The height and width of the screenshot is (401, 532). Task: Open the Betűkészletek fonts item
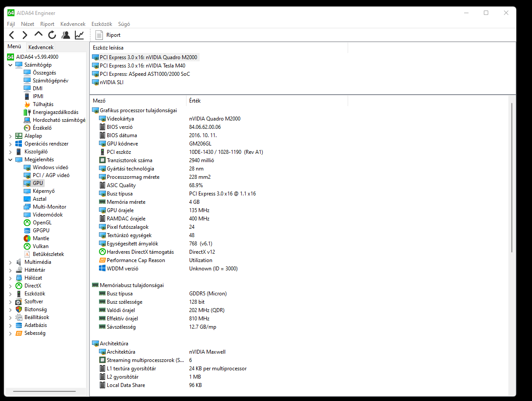[44, 254]
